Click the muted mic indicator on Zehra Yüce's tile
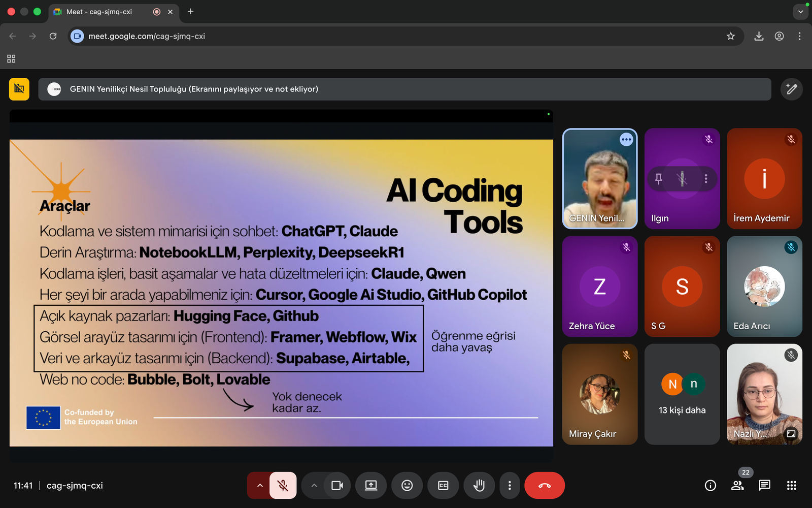The height and width of the screenshot is (508, 812). click(x=626, y=247)
